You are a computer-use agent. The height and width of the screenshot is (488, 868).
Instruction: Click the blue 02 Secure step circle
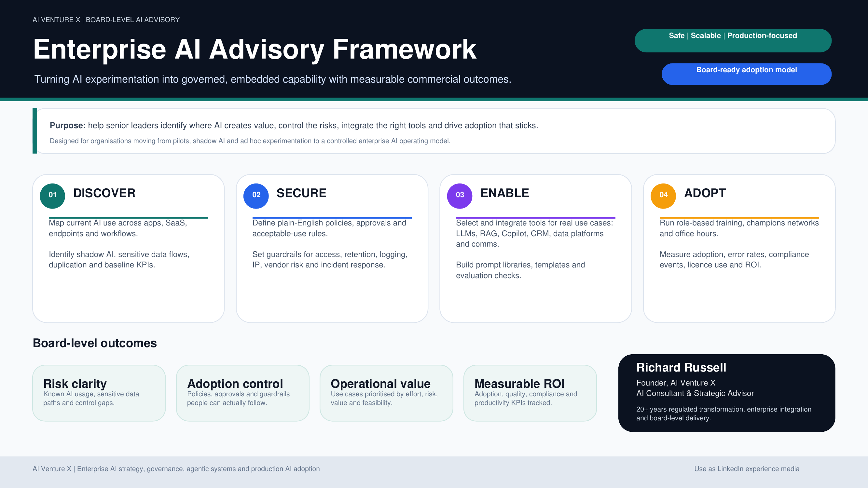tap(256, 196)
